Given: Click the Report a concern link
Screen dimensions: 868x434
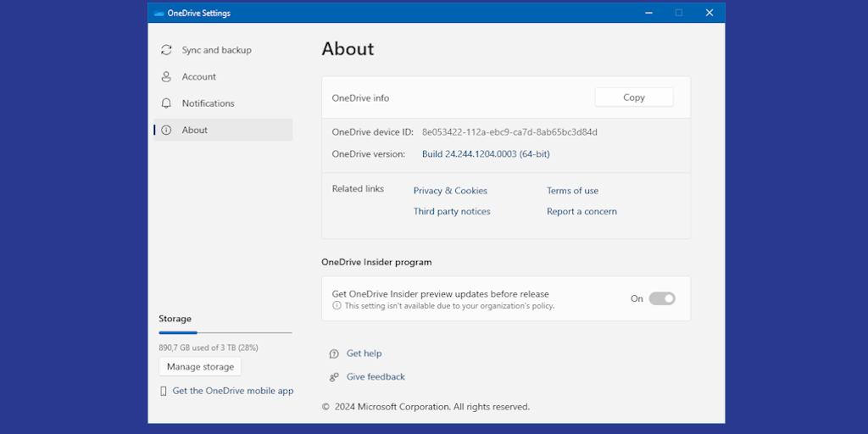Looking at the screenshot, I should (581, 211).
